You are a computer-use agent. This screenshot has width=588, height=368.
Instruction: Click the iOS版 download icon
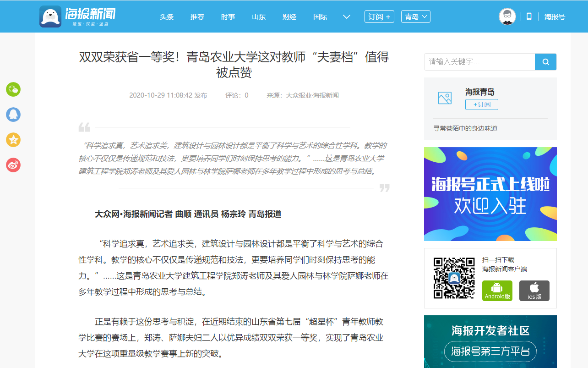(534, 291)
